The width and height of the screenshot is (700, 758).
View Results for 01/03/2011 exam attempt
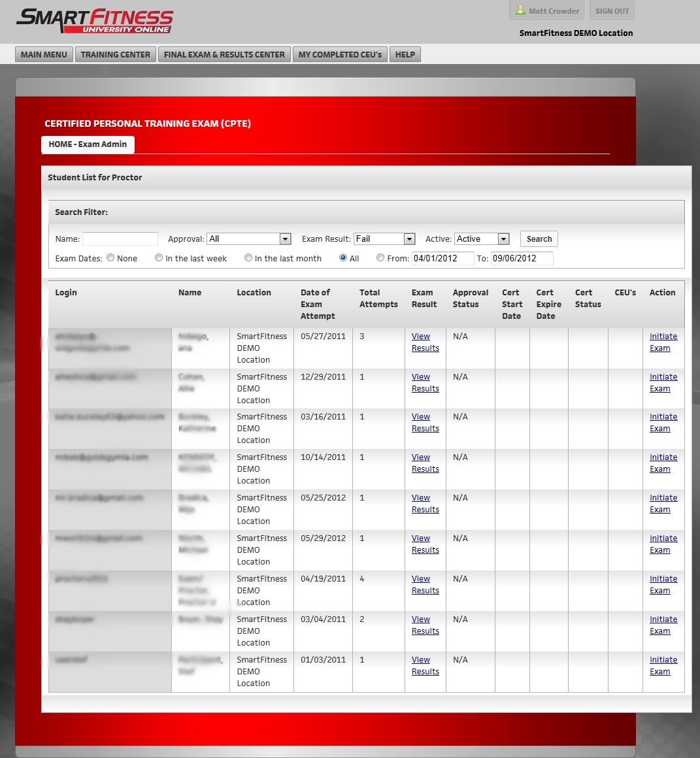425,666
